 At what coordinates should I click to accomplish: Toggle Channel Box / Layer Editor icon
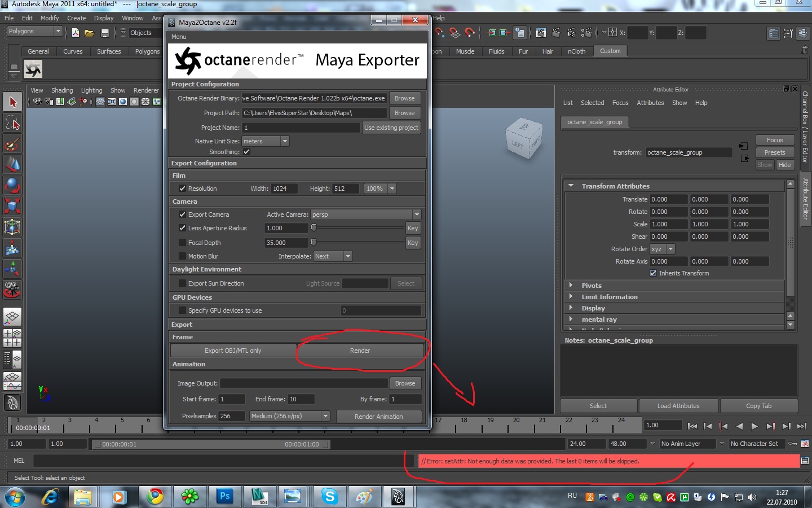[803, 33]
